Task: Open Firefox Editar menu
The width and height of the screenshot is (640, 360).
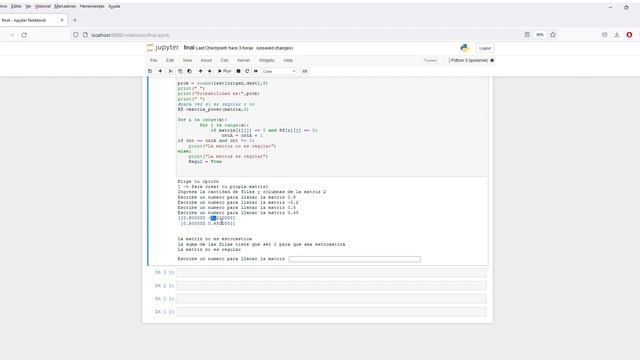Action: (16, 6)
